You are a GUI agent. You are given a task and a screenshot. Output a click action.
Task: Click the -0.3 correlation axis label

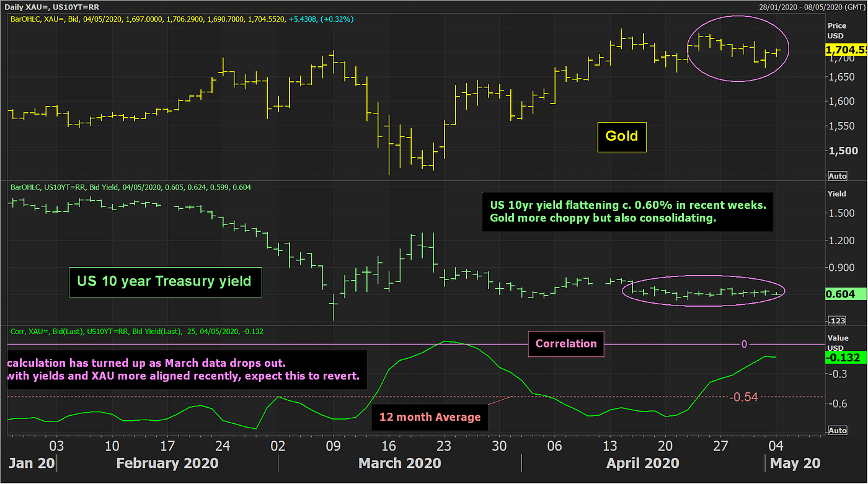(838, 374)
